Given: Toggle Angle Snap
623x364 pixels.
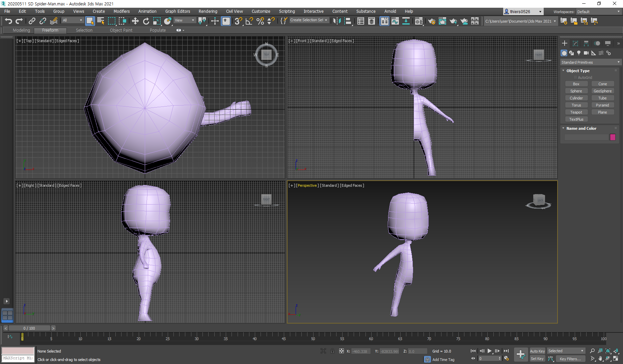Looking at the screenshot, I should [249, 21].
